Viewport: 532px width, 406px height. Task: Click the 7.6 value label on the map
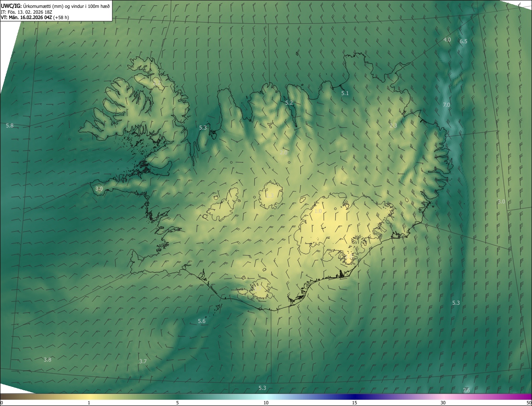466,390
